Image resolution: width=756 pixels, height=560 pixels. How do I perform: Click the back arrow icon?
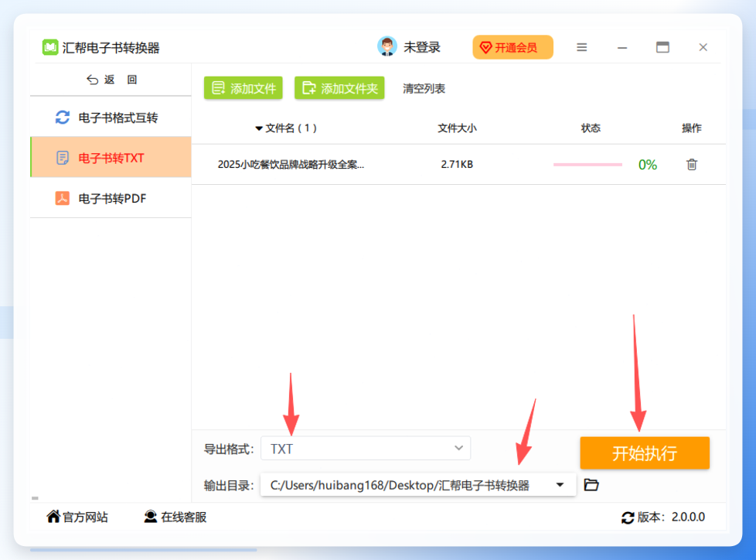coord(92,80)
